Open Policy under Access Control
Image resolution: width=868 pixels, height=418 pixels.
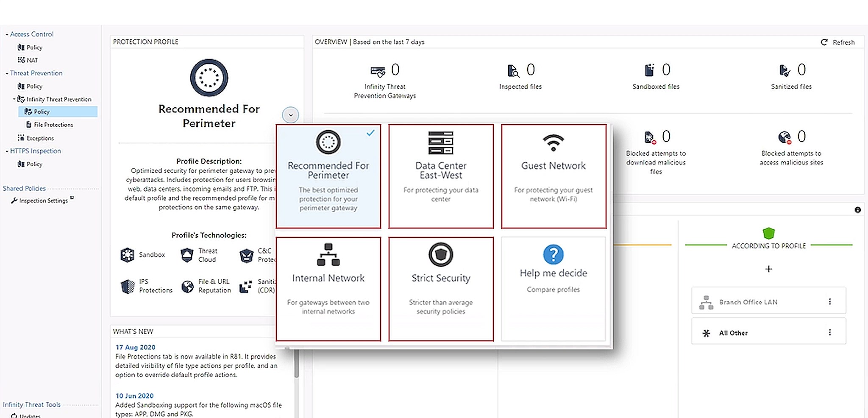coord(30,47)
